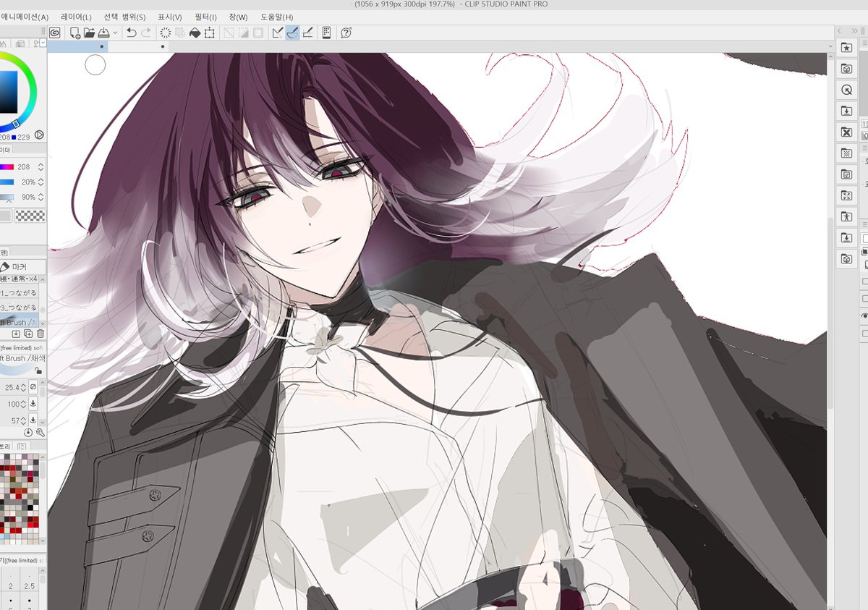
Task: Open the 애니메이션(A) menu
Action: tap(25, 17)
